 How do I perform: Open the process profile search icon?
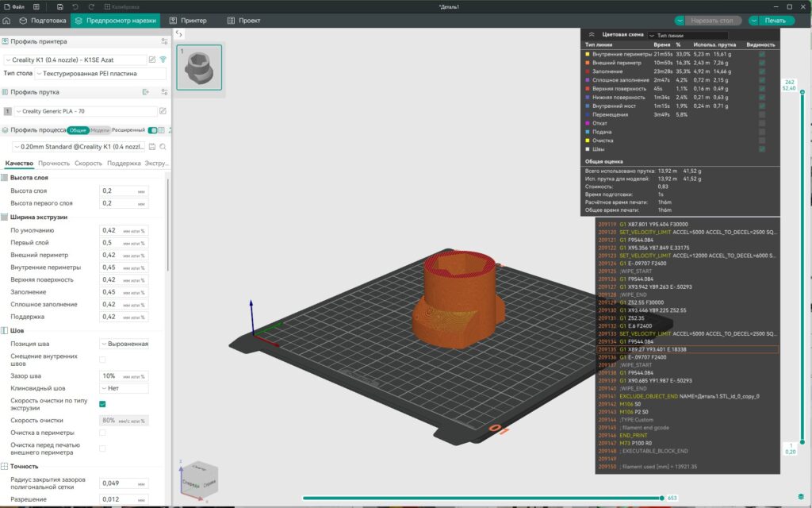click(x=163, y=147)
